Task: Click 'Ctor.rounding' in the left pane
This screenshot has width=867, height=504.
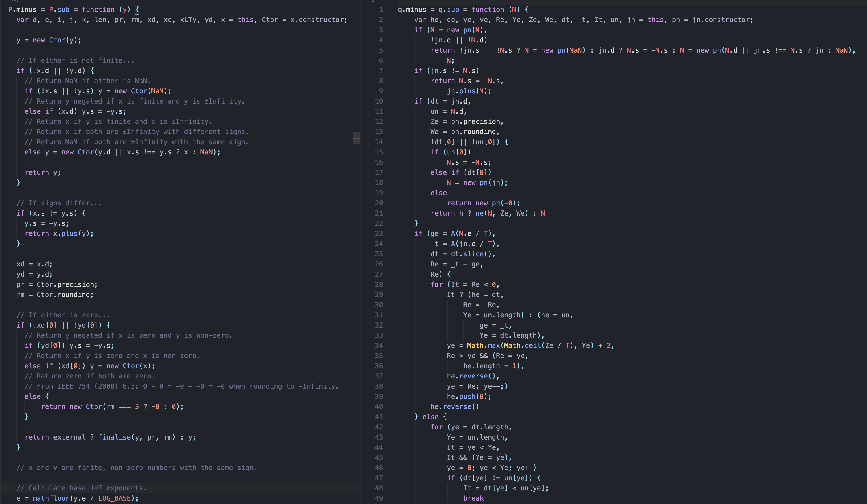Action: click(x=63, y=295)
